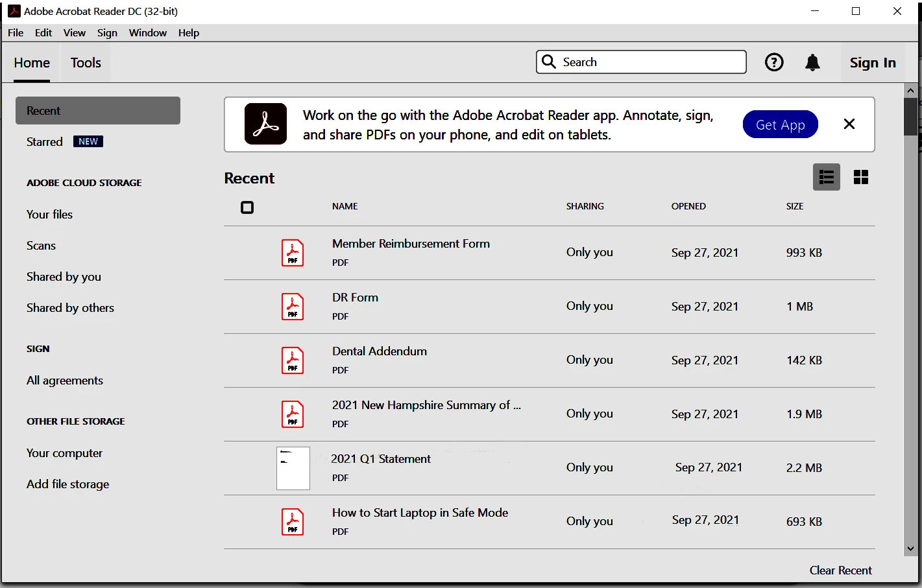
Task: Open the File menu
Action: coord(16,32)
